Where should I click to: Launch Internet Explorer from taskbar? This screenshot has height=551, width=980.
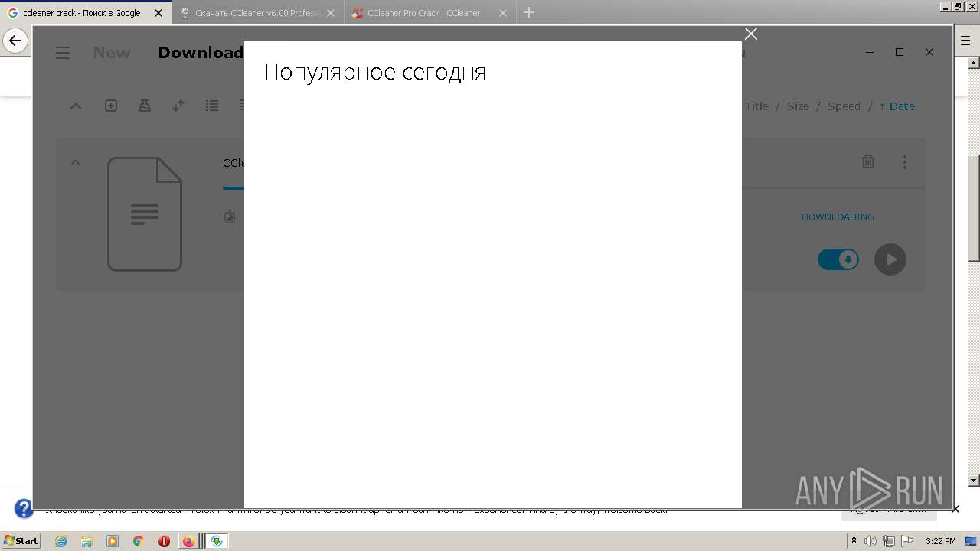(61, 541)
